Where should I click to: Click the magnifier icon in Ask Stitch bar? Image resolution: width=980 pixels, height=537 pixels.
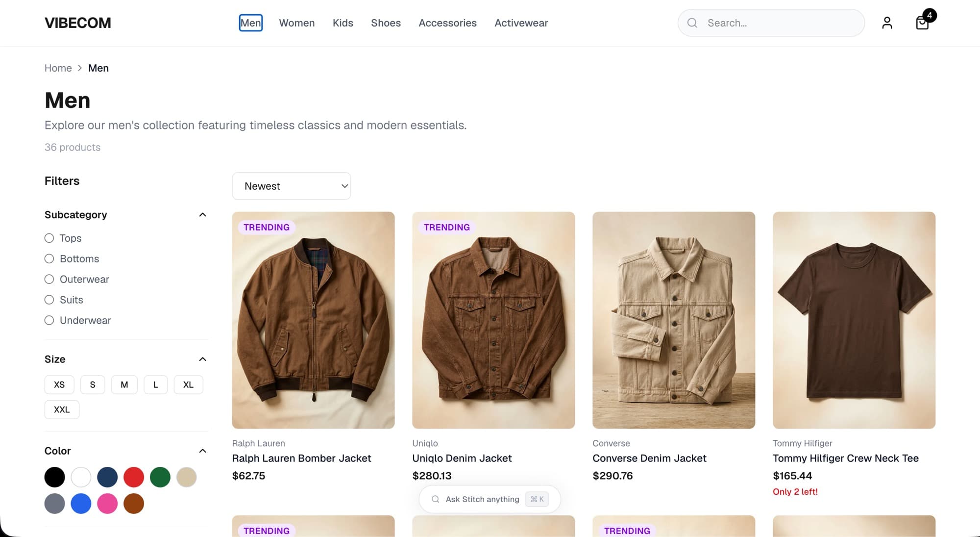[435, 499]
